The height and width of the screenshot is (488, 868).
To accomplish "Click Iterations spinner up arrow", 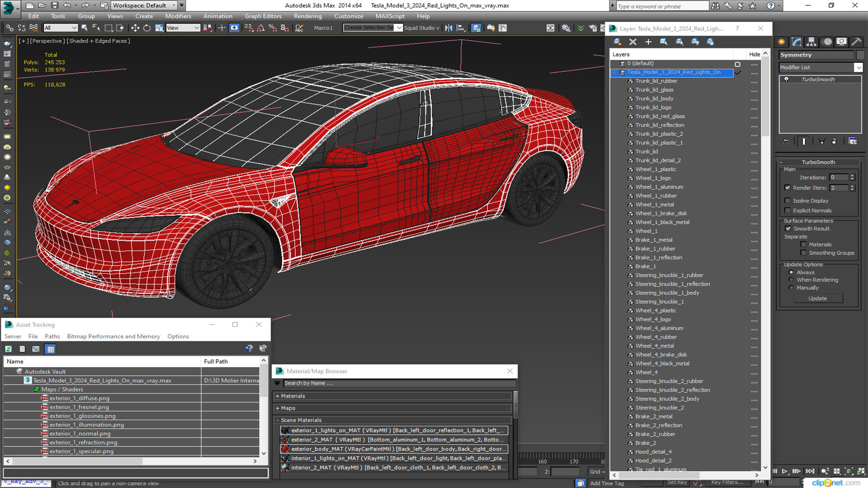I will pos(852,176).
